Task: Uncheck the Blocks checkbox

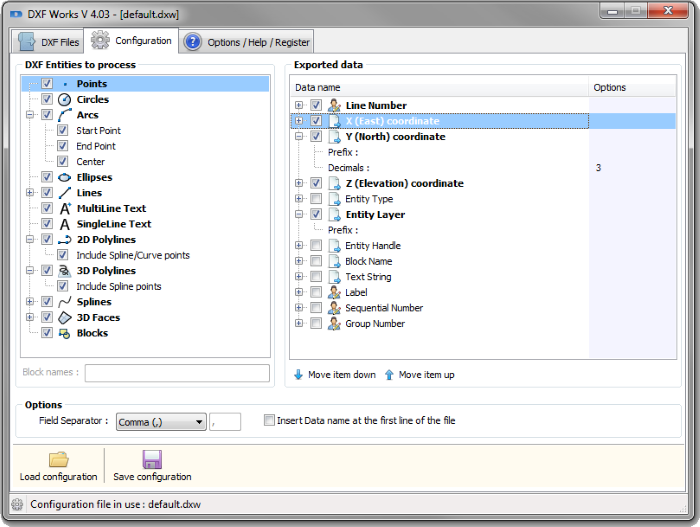Action: pos(47,333)
